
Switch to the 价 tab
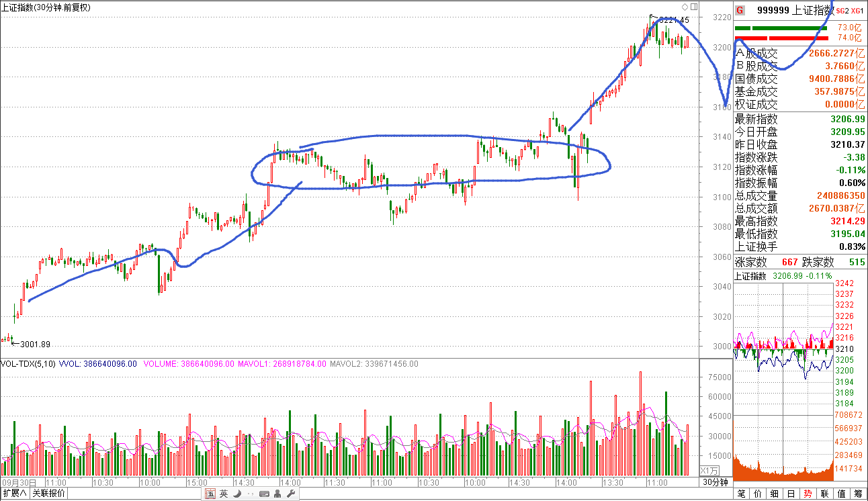pyautogui.click(x=758, y=494)
